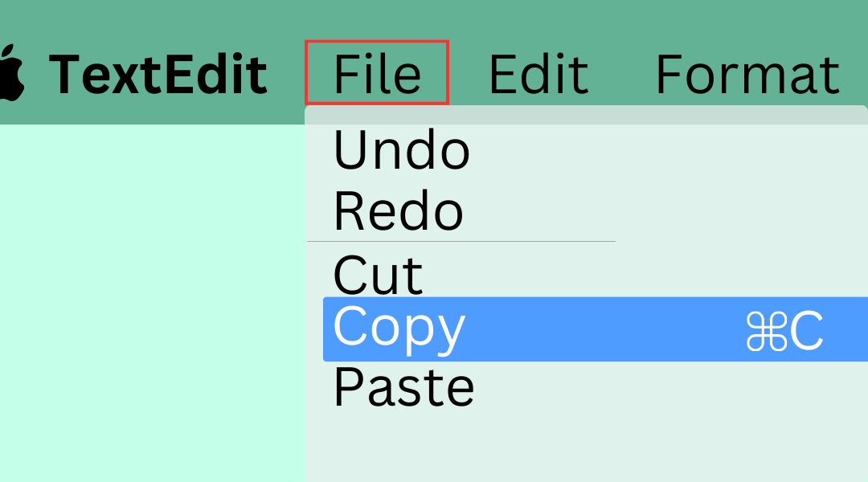Viewport: 868px width, 482px height.
Task: Click the red-outlined File menu item
Action: pyautogui.click(x=376, y=72)
